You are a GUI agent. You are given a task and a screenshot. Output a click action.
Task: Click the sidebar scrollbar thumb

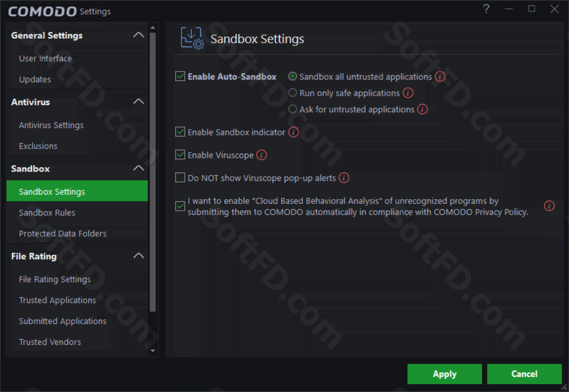pos(153,172)
